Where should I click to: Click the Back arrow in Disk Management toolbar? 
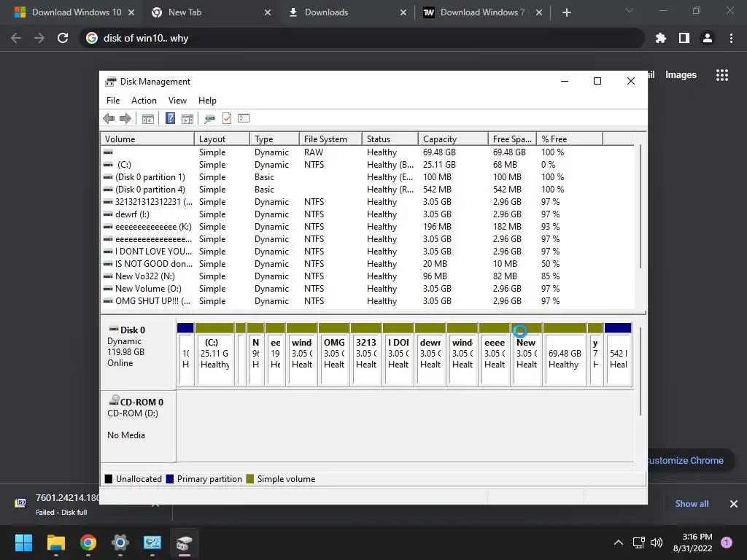[109, 119]
